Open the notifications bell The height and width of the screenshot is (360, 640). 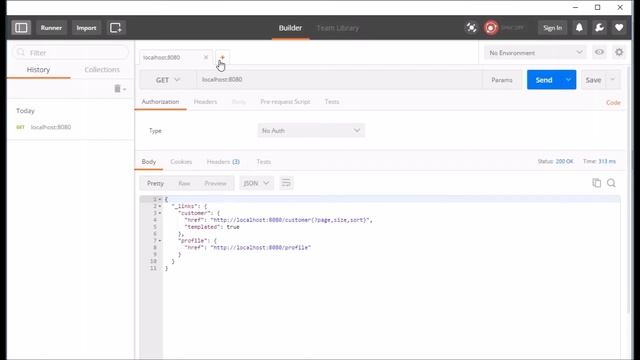tap(579, 28)
